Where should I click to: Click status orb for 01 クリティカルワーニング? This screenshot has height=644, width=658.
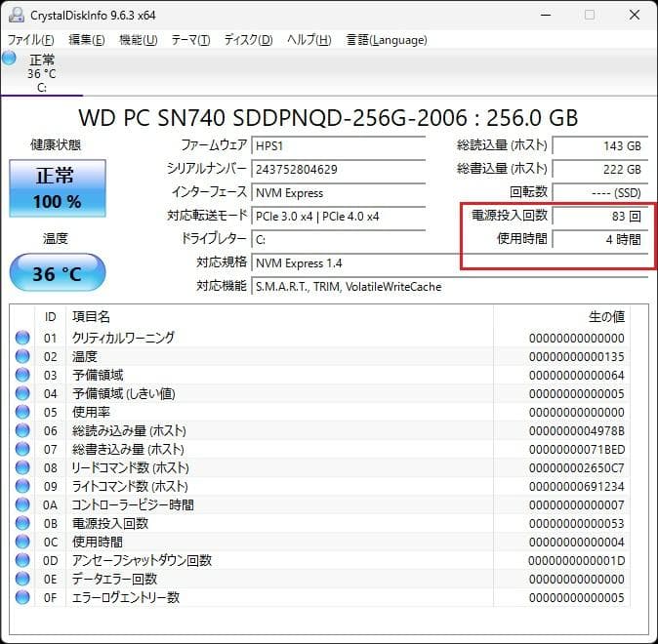coord(22,338)
